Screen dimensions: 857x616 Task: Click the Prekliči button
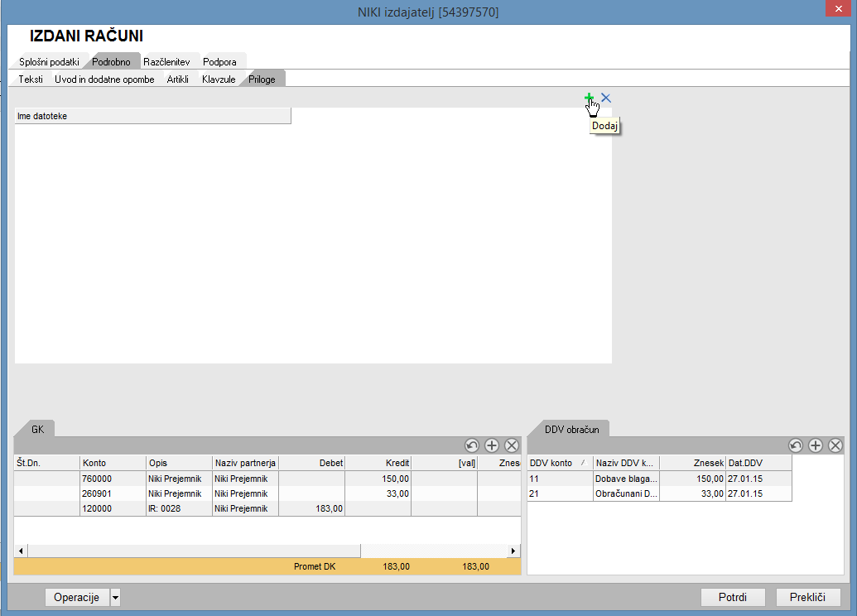808,597
